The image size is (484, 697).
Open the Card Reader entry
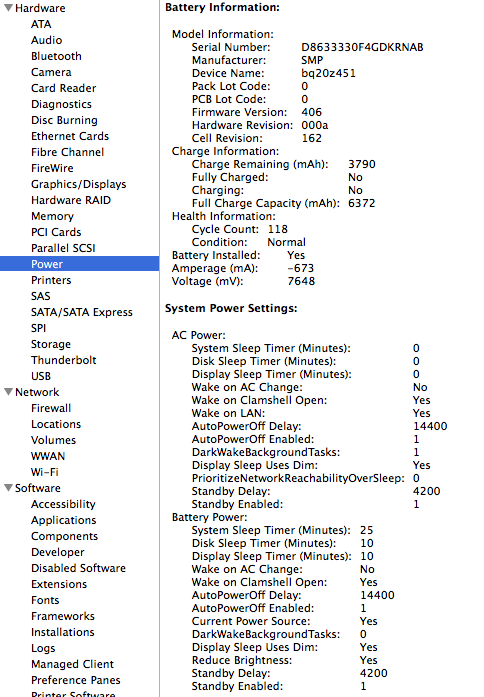[x=64, y=88]
